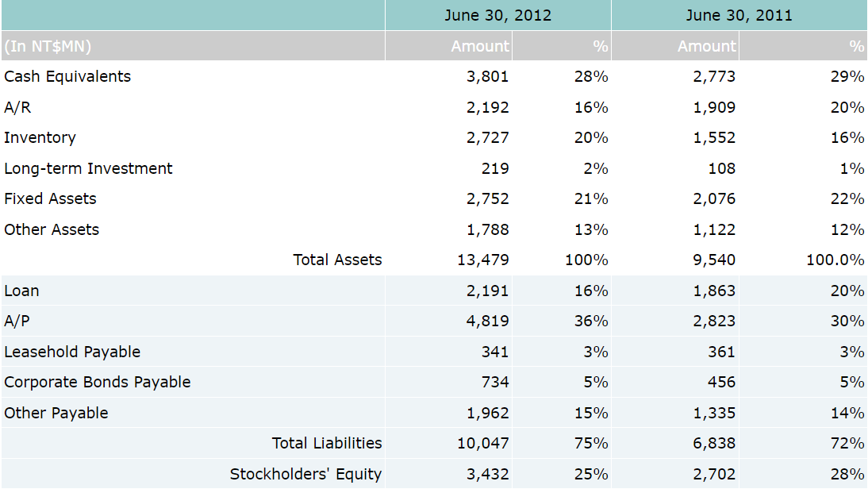Select the Long-term Investment row label
The height and width of the screenshot is (489, 868).
(88, 168)
